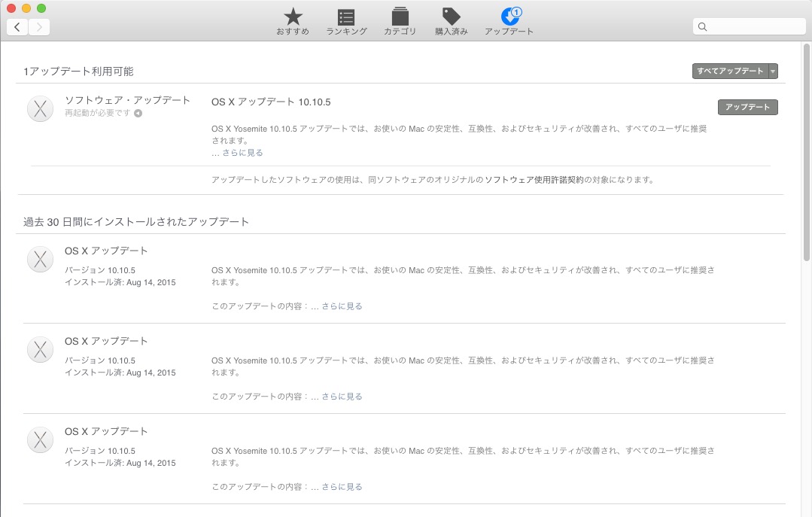Click the second installed OS X アップデート title

tap(106, 341)
